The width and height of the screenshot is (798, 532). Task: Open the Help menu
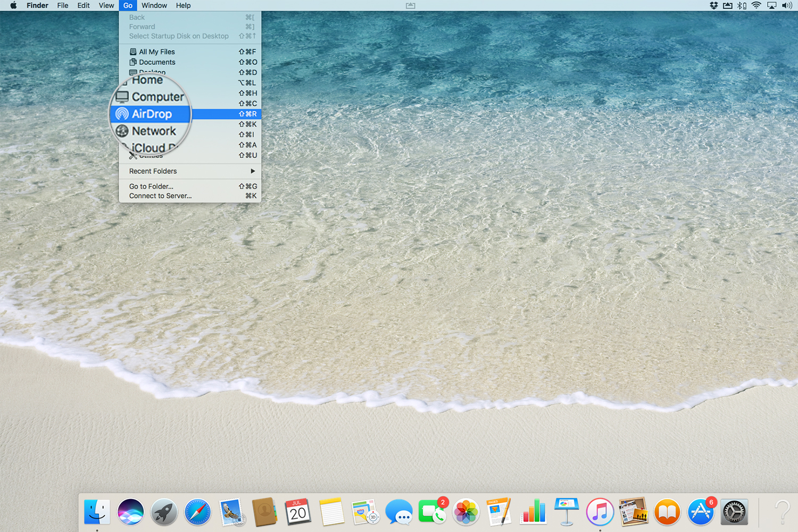click(x=184, y=5)
